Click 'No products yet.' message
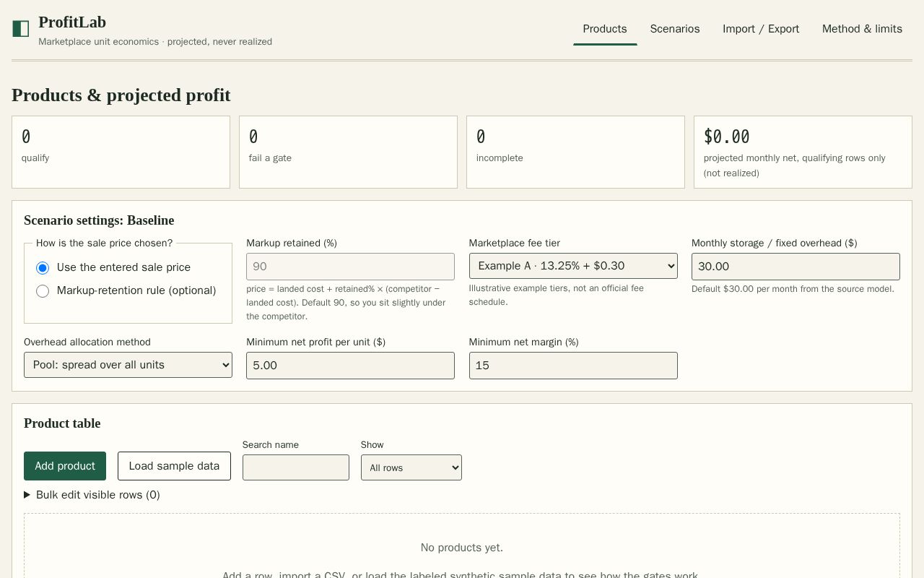This screenshot has height=578, width=924. pyautogui.click(x=462, y=548)
